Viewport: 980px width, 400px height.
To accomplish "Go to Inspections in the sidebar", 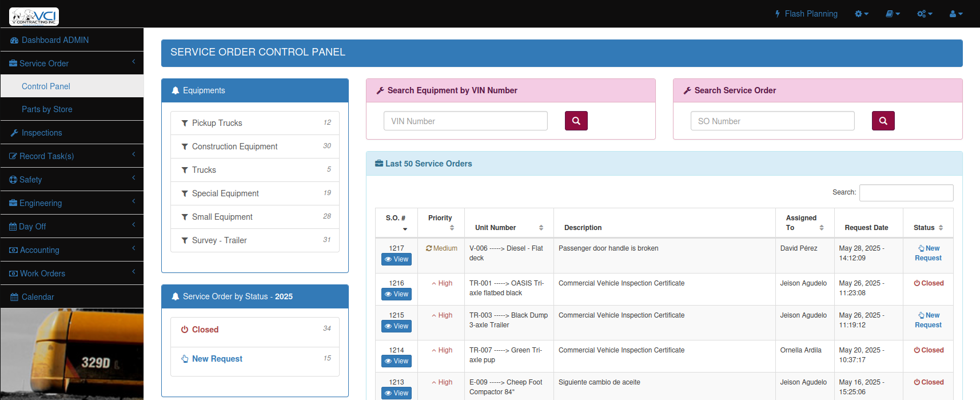I will coord(42,133).
